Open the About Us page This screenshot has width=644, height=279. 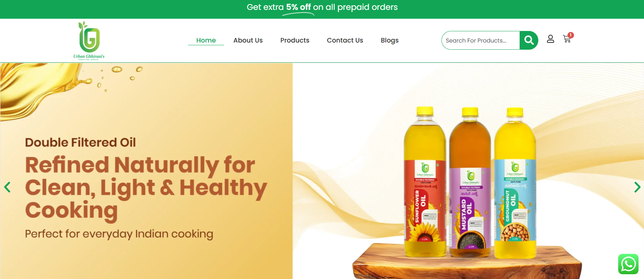click(x=248, y=40)
